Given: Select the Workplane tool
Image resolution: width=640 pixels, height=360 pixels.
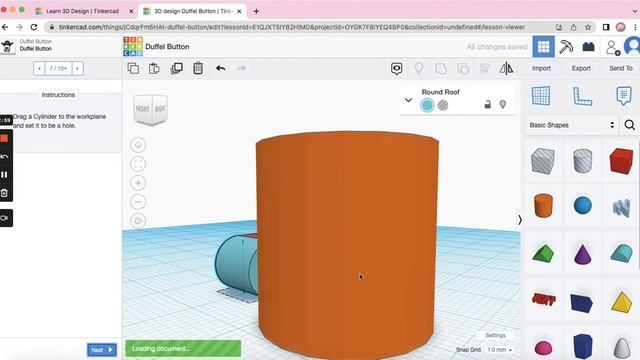Looking at the screenshot, I should (x=541, y=96).
